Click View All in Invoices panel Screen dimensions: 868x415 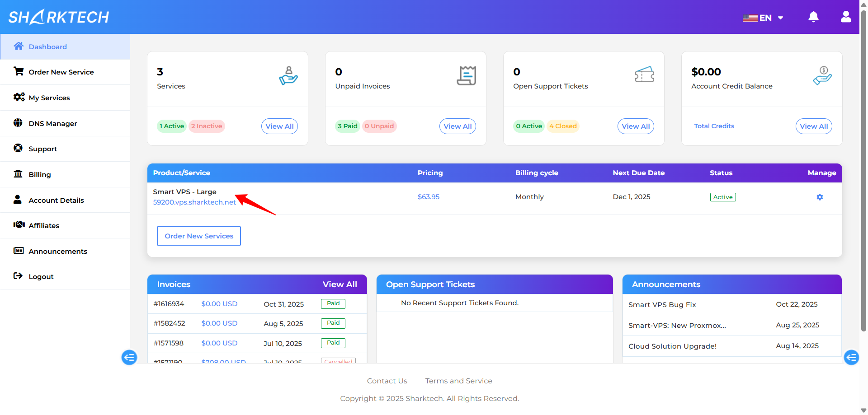point(340,284)
